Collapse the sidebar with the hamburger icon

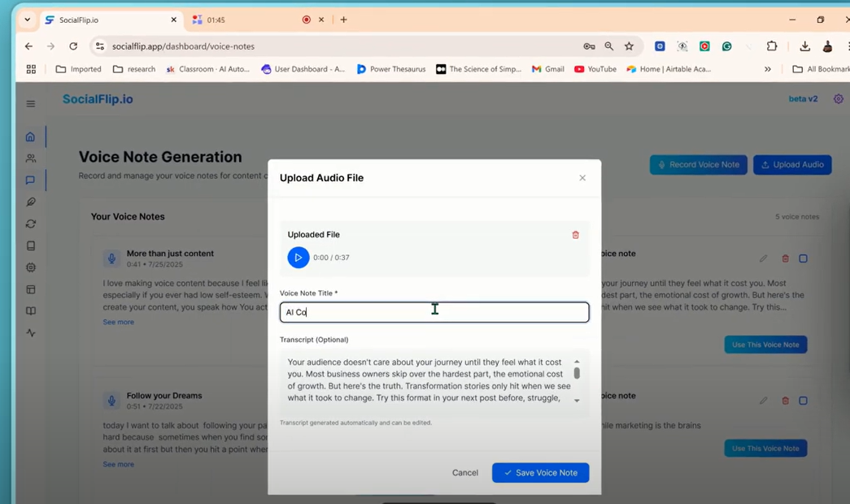[30, 104]
